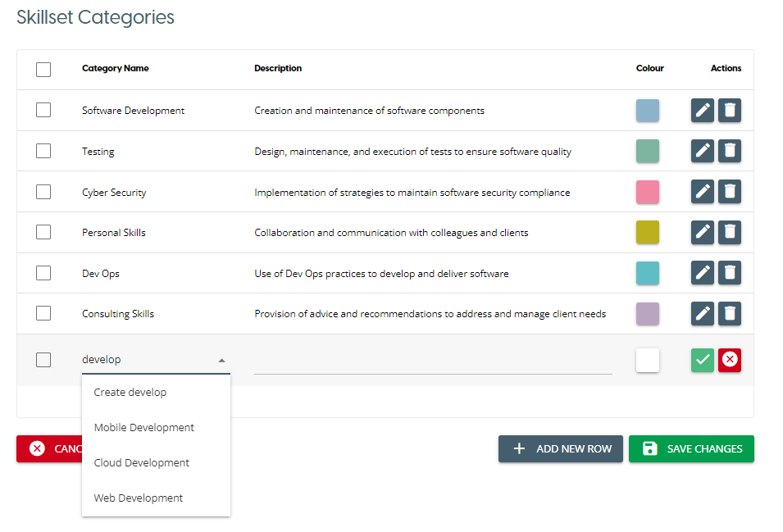The width and height of the screenshot is (783, 532).
Task: Check the Testing row checkbox
Action: pos(43,151)
